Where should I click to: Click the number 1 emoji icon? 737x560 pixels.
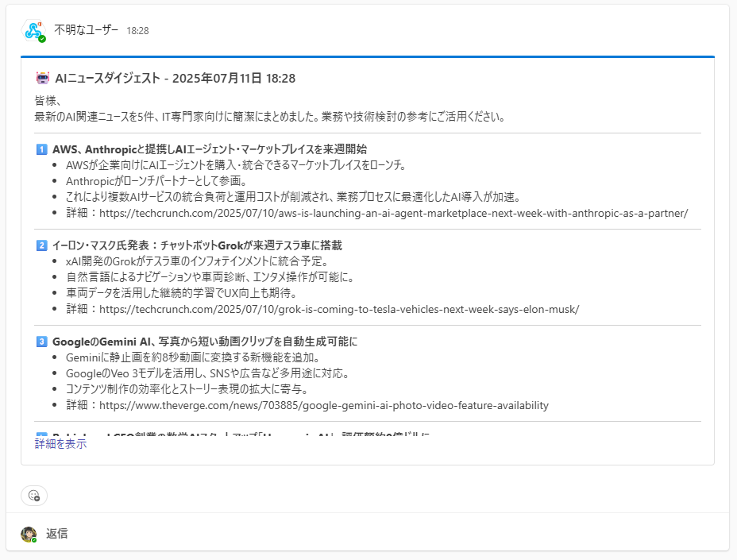pyautogui.click(x=41, y=149)
